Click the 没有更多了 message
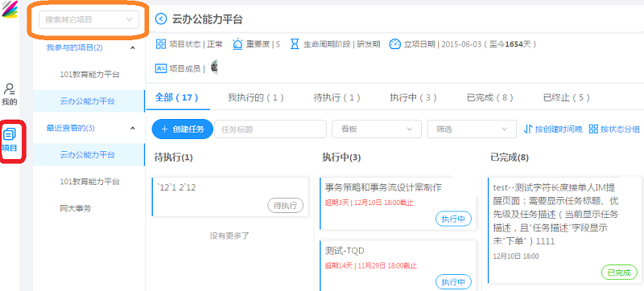Viewport: 644px width, 291px height. point(229,236)
